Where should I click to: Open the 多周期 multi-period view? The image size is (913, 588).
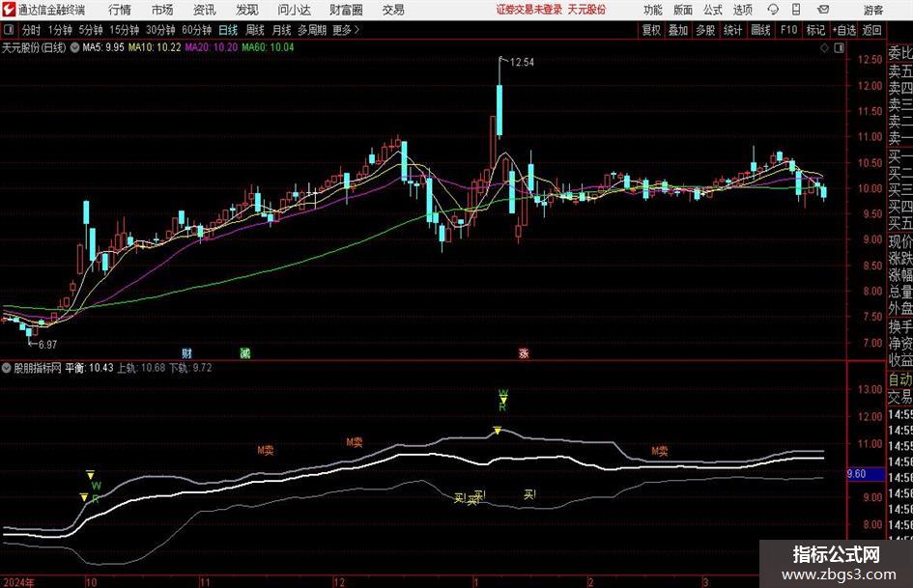312,30
